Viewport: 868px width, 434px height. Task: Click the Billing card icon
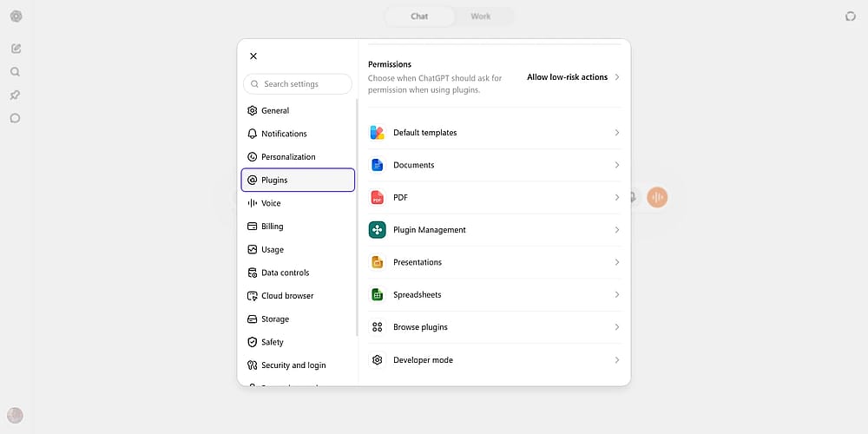coord(253,227)
